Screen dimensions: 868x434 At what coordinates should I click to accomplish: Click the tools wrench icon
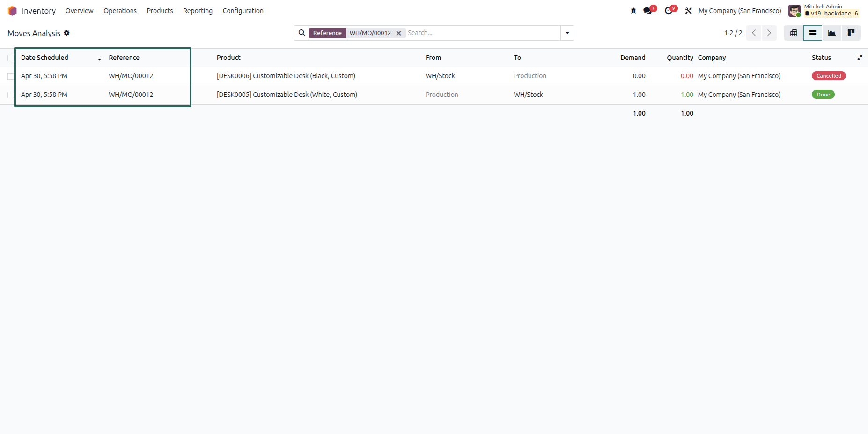(688, 11)
